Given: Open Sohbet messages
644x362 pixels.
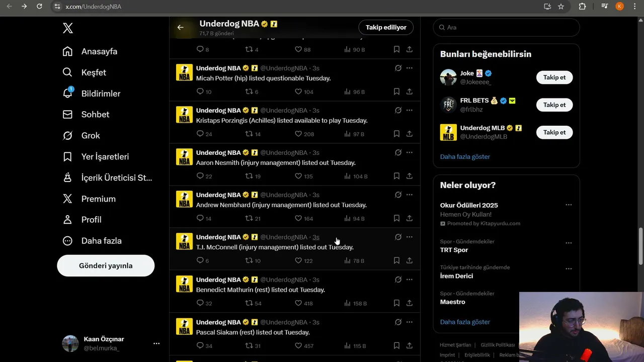Looking at the screenshot, I should pos(86,115).
